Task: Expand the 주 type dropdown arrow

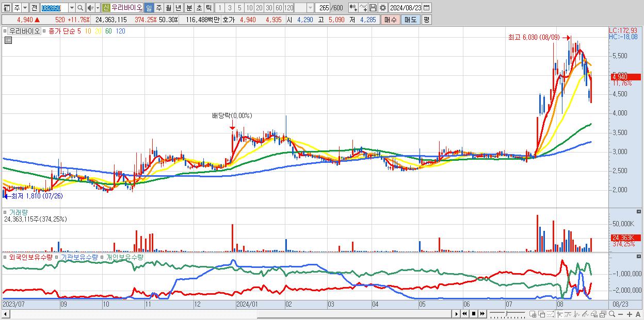Action: (25, 8)
